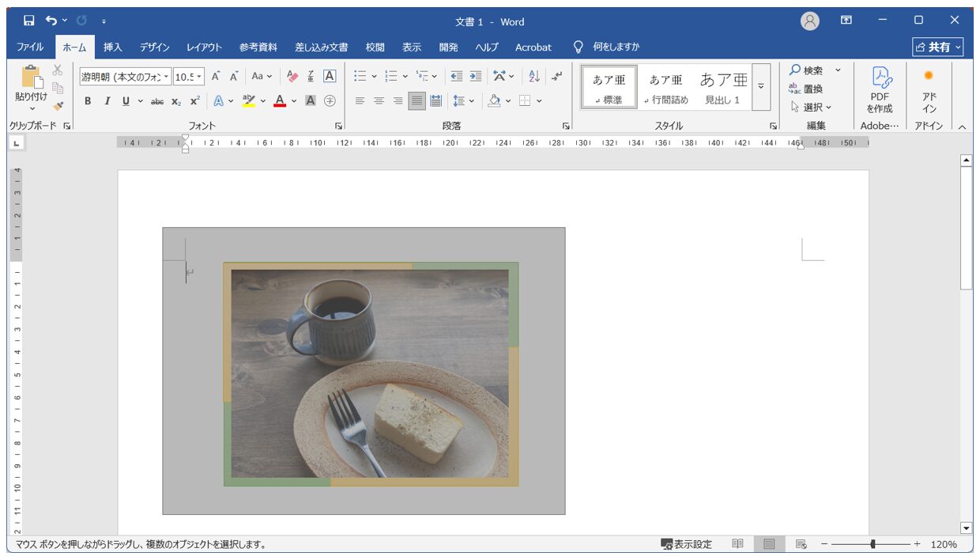Click the 共有 share button

tap(938, 47)
